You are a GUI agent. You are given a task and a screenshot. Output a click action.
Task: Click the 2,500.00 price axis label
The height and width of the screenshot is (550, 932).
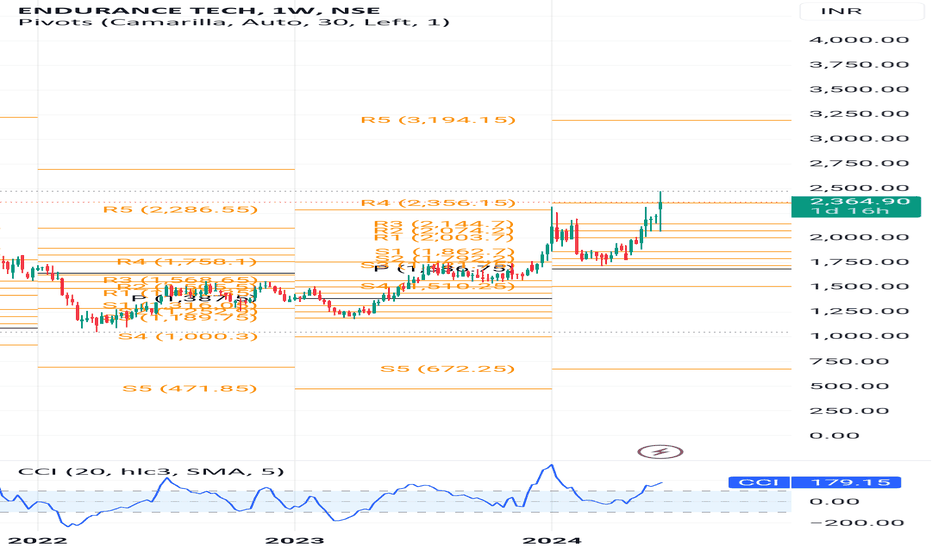pyautogui.click(x=859, y=188)
